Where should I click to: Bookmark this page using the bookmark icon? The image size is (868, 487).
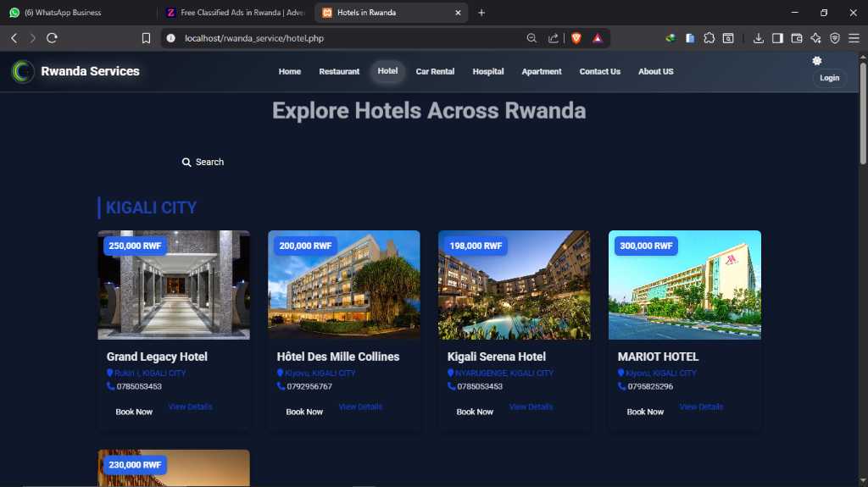pyautogui.click(x=146, y=38)
